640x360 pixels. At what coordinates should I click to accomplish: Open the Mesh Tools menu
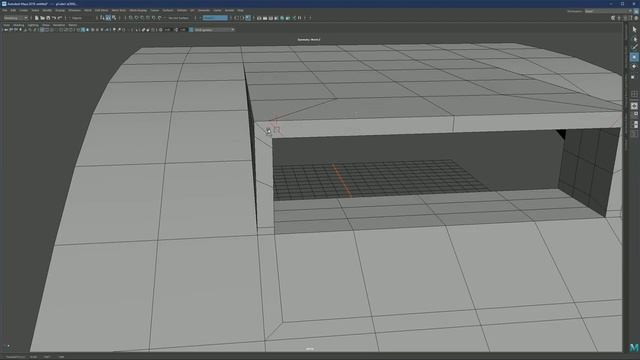[119, 10]
